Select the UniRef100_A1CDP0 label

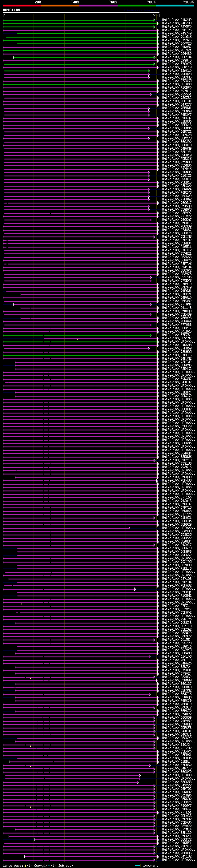[177, 88]
